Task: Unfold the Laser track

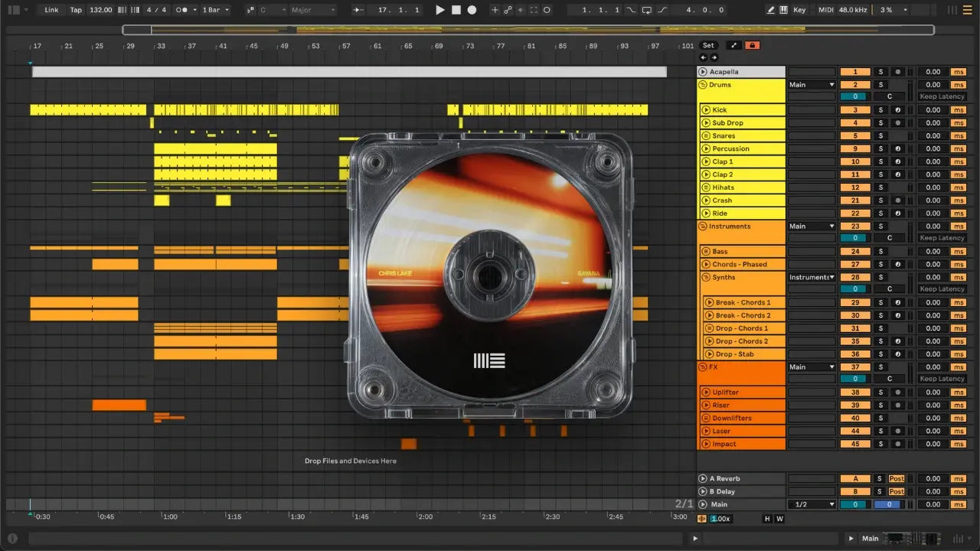Action: pos(706,431)
